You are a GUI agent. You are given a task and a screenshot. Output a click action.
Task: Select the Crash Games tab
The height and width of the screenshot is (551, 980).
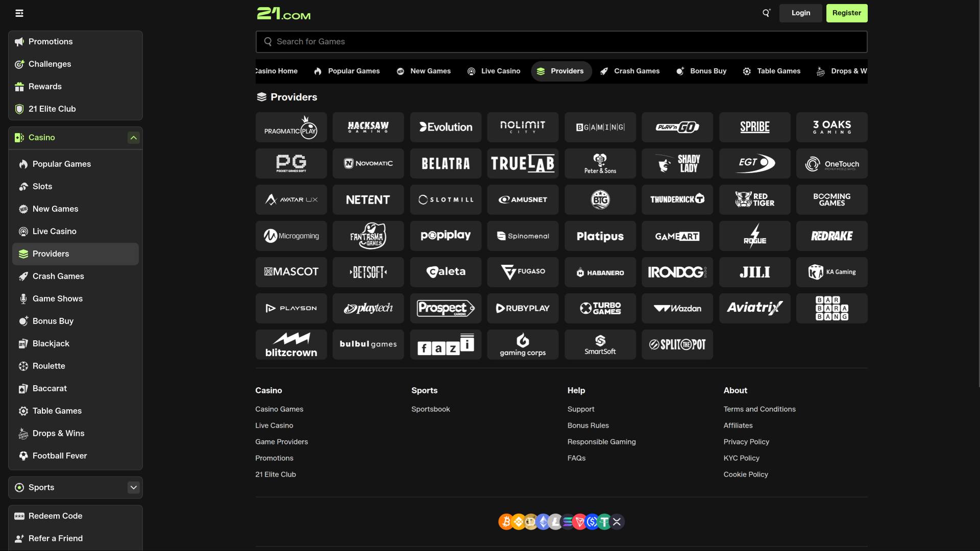[630, 71]
